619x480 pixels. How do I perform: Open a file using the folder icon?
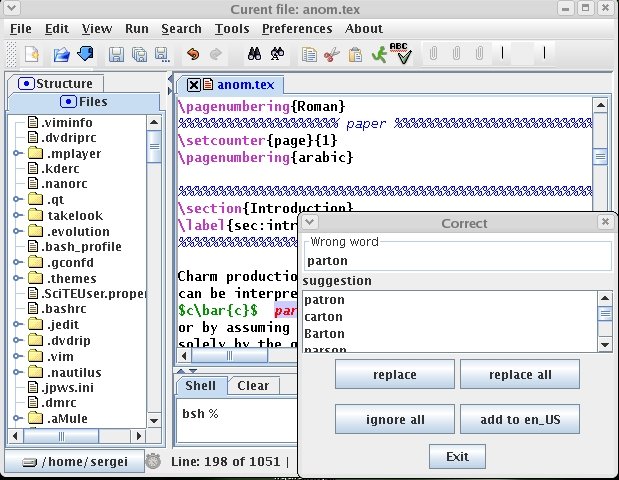pos(61,54)
